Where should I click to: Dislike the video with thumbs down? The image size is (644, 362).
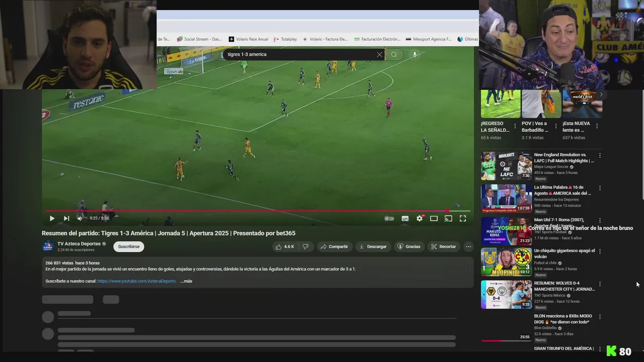(x=305, y=246)
